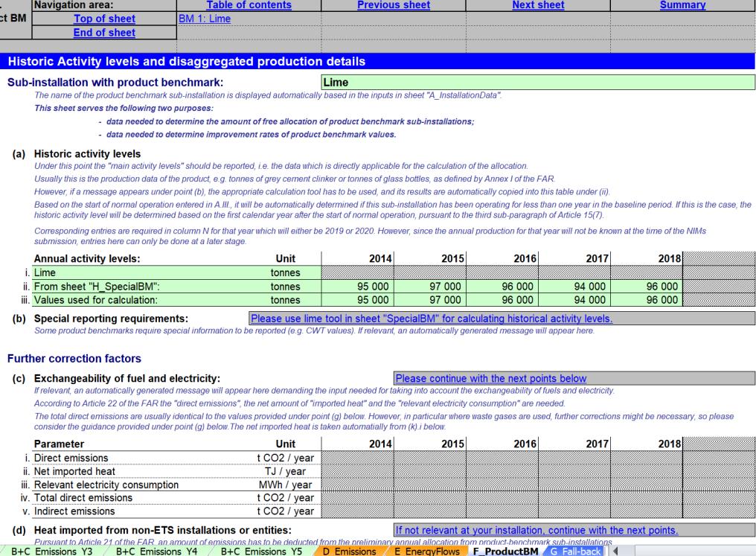The image size is (756, 556).
Task: Click the Lime row label in activity levels
Action: [x=45, y=272]
